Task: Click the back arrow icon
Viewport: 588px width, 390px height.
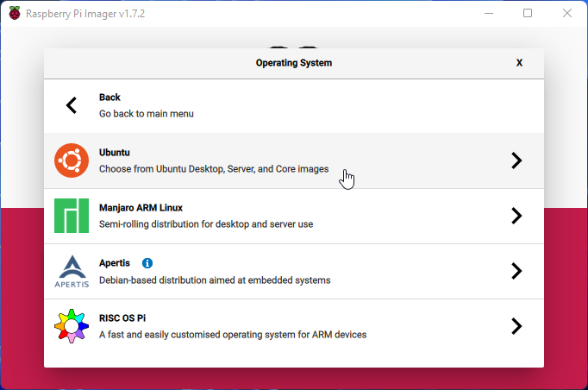Action: click(72, 105)
